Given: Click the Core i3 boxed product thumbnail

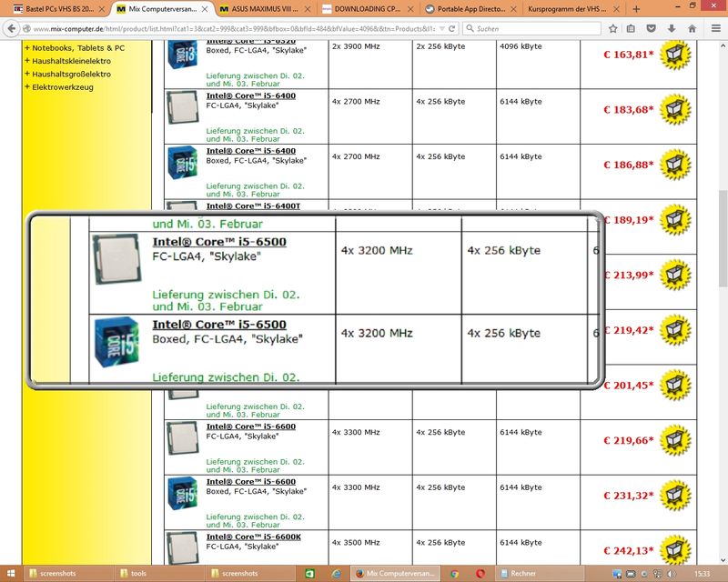Looking at the screenshot, I should click(183, 55).
